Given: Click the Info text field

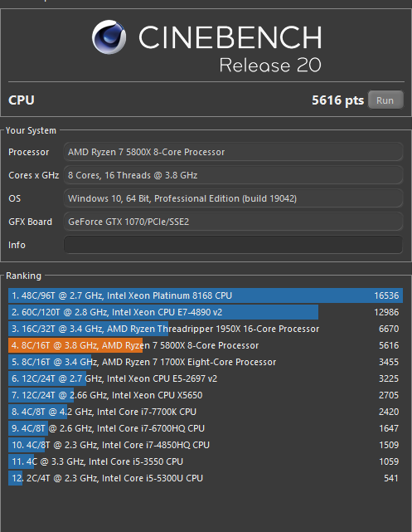Looking at the screenshot, I should [x=233, y=245].
